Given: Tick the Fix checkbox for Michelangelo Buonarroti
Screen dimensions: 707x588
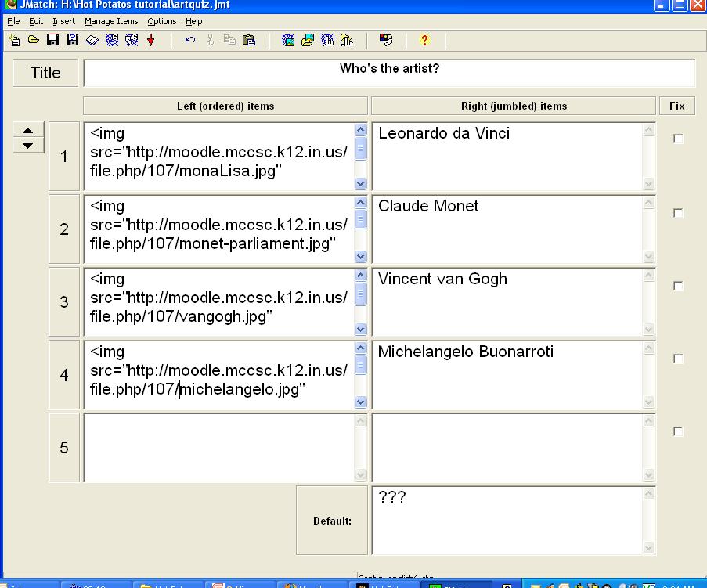Looking at the screenshot, I should (x=678, y=359).
